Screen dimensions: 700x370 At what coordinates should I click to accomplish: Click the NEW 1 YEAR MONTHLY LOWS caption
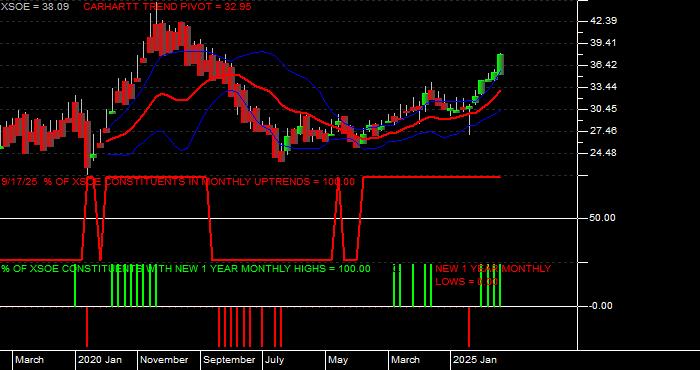coord(493,275)
